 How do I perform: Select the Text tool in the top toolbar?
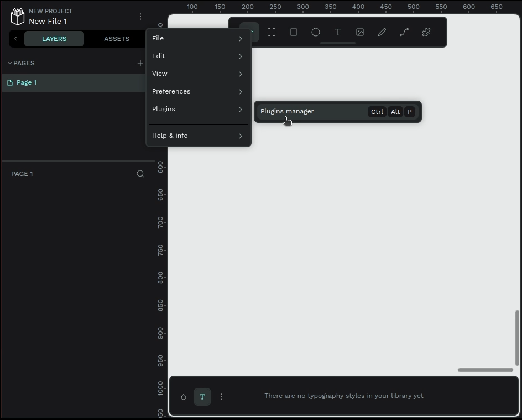click(x=338, y=32)
